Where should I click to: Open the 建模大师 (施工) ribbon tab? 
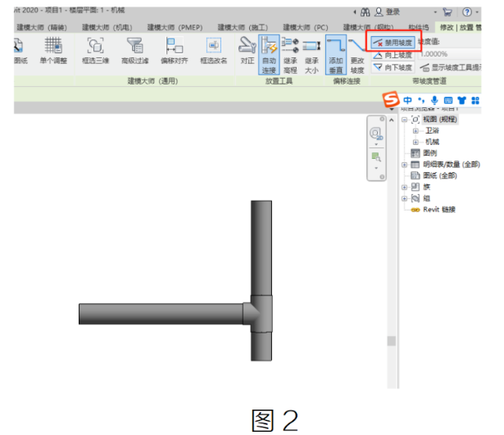(243, 28)
